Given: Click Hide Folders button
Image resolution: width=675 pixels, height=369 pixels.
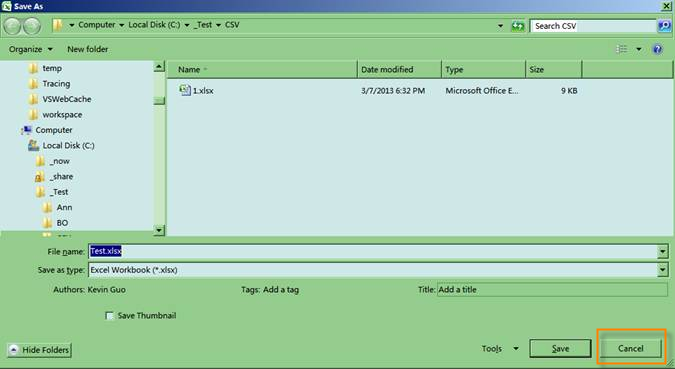Looking at the screenshot, I should (39, 350).
